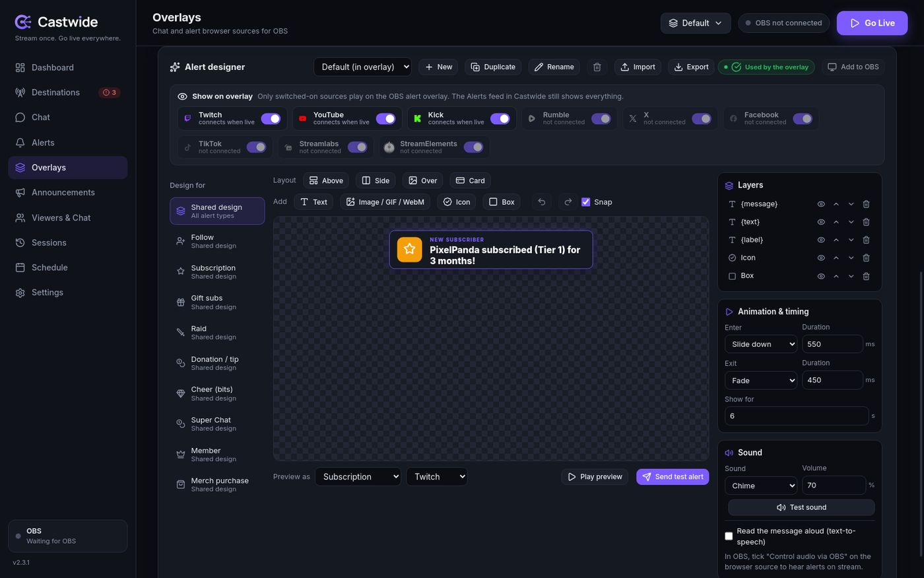Open the Preview as Subscription dropdown

click(358, 477)
